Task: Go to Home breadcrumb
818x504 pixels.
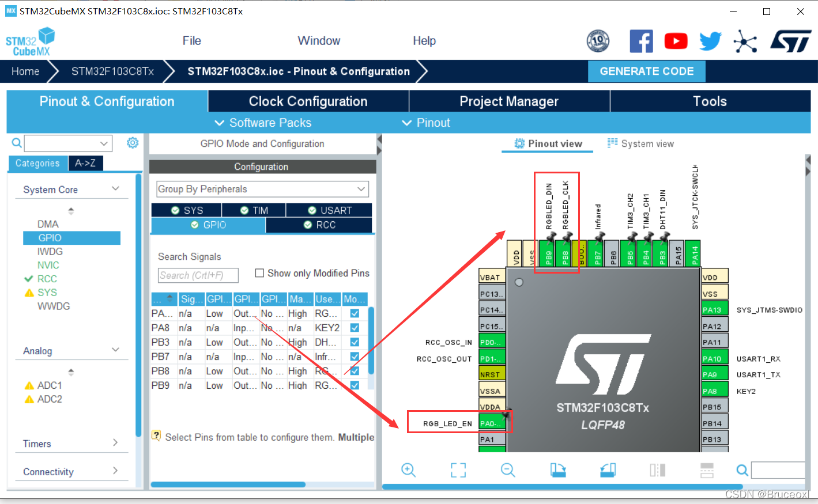Action: 25,71
